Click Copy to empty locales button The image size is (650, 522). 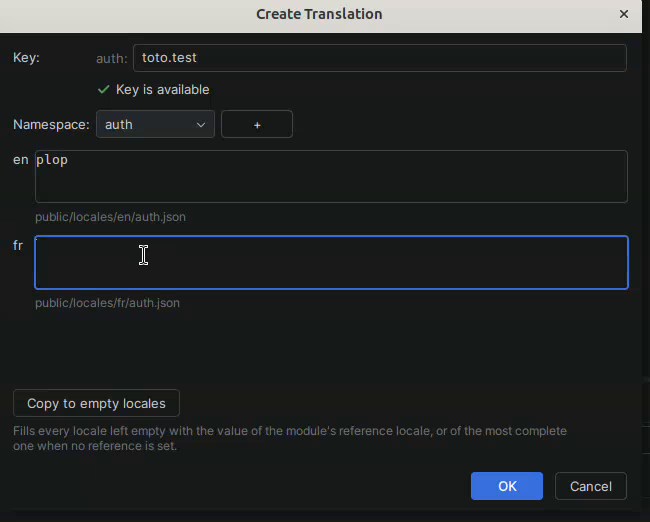tap(96, 403)
